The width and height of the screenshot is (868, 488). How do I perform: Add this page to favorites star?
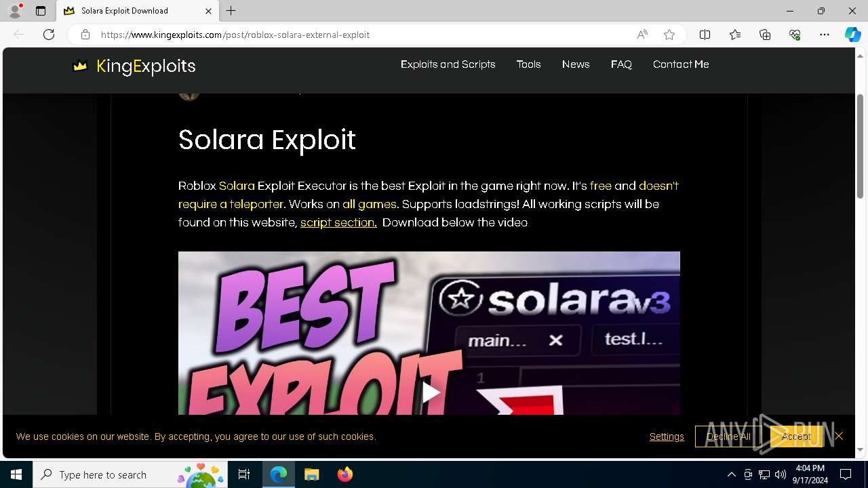[669, 35]
